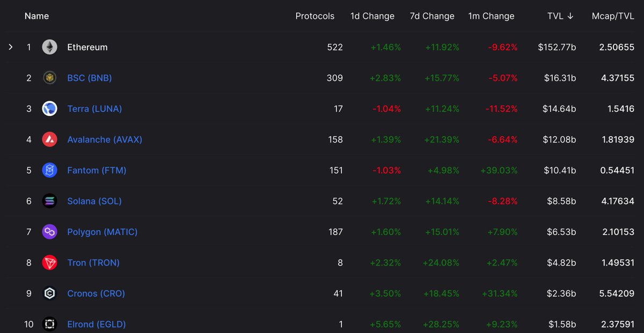Expand the Ethereum row chevron
The width and height of the screenshot is (644, 333).
10,47
